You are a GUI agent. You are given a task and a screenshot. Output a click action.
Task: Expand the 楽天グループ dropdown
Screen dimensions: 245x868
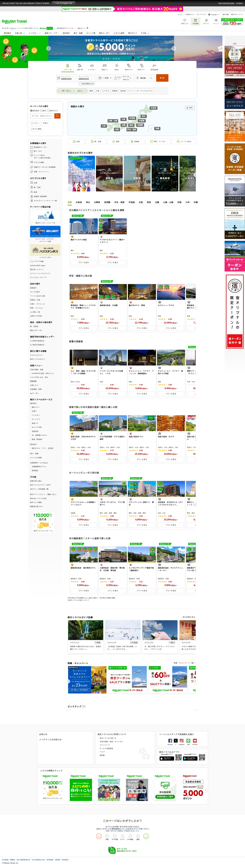point(237,15)
